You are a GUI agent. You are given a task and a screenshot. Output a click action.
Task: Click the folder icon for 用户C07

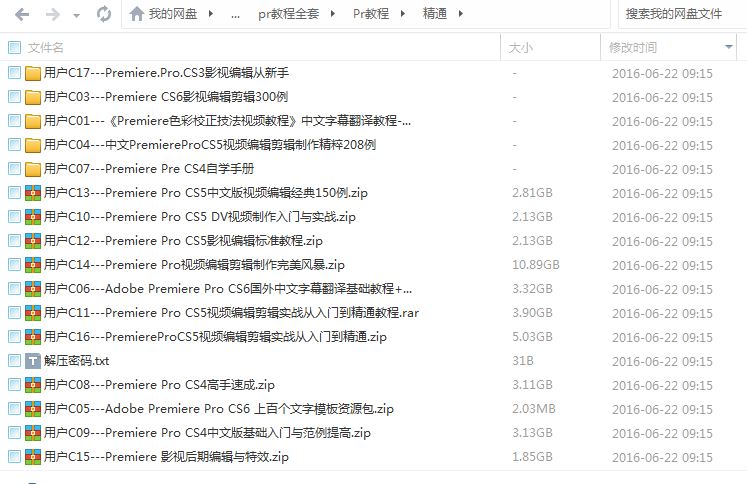tap(33, 169)
